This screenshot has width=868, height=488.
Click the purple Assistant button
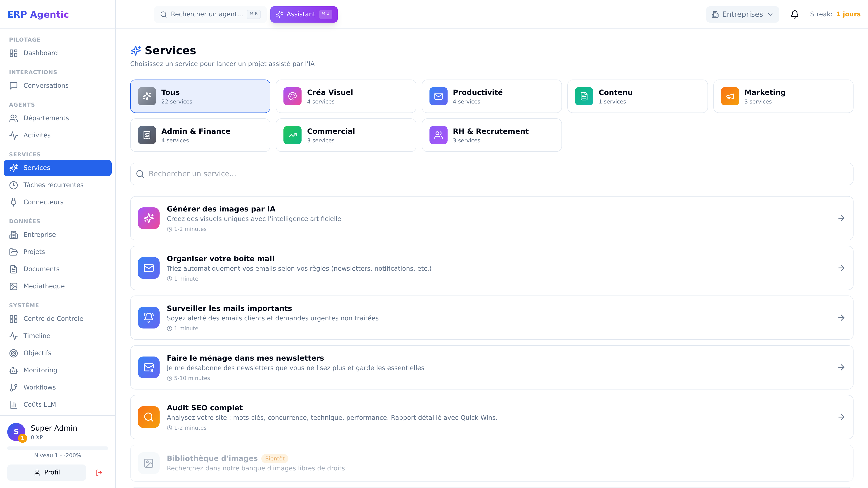click(x=304, y=14)
